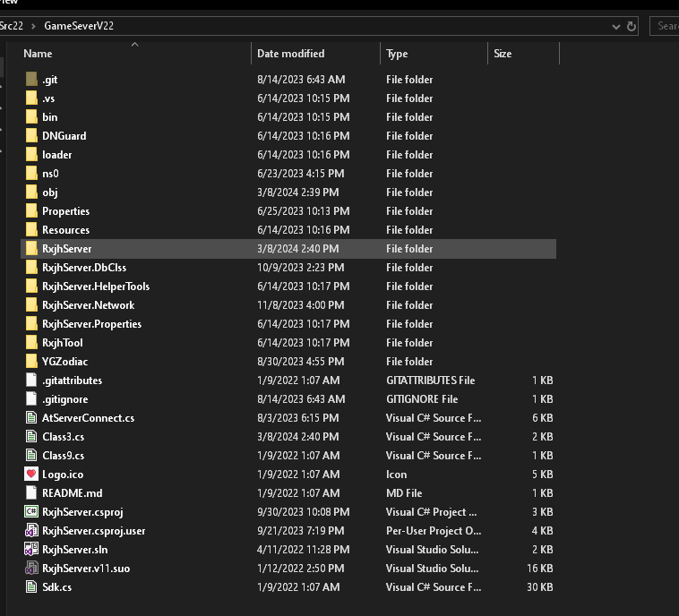Click the RxjhServer.csproj project file icon
Viewport: 679px width, 616px height.
point(31,512)
